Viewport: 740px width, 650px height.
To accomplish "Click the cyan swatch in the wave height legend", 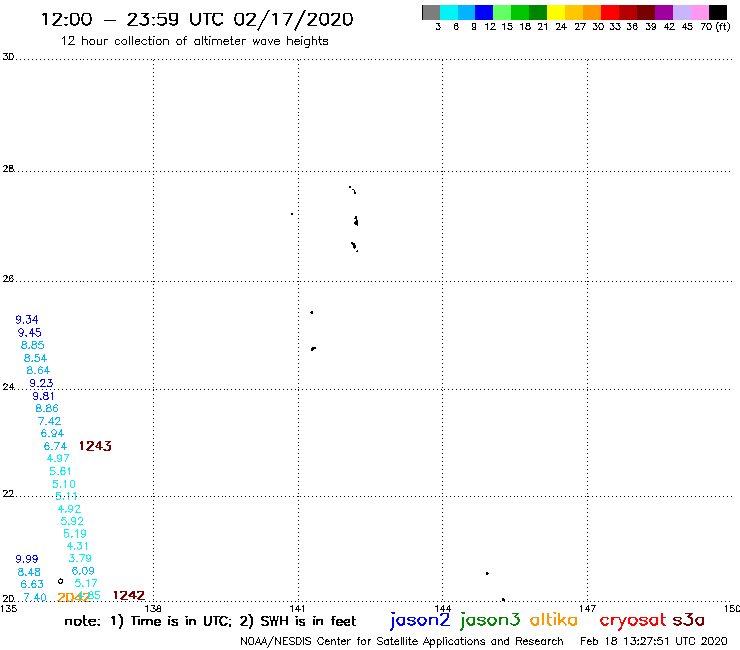I will [x=449, y=12].
